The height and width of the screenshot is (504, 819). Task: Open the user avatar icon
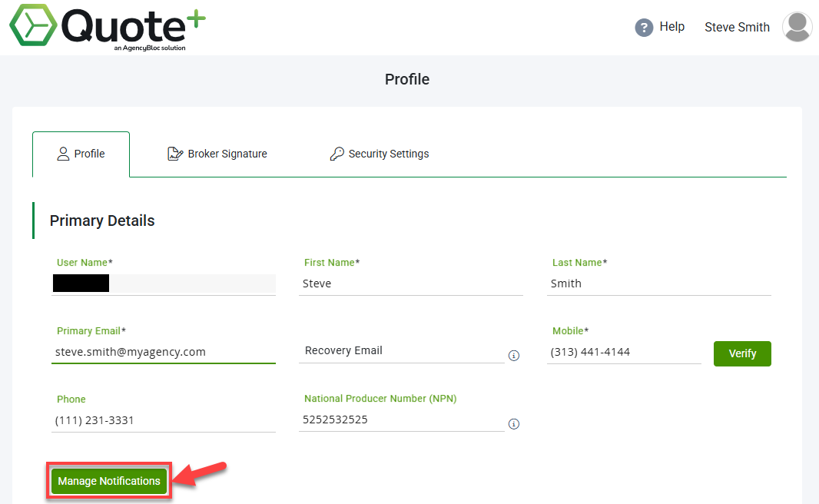click(x=797, y=27)
